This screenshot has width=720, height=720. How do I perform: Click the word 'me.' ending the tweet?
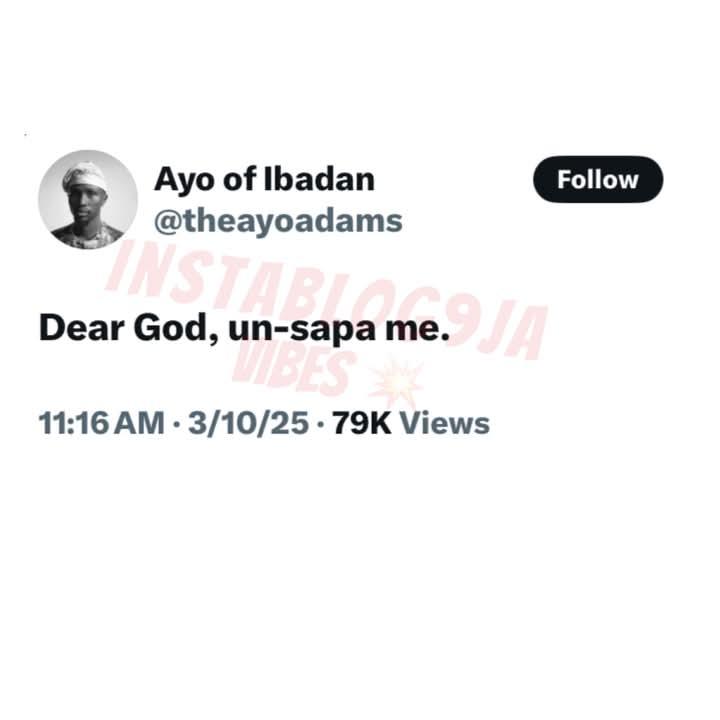[x=417, y=330]
